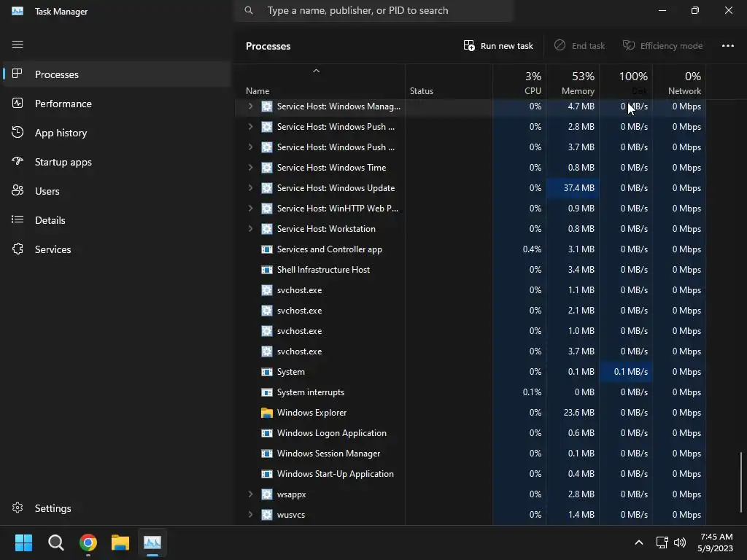This screenshot has width=747, height=560.
Task: Open the Windows Start button
Action: point(23,542)
